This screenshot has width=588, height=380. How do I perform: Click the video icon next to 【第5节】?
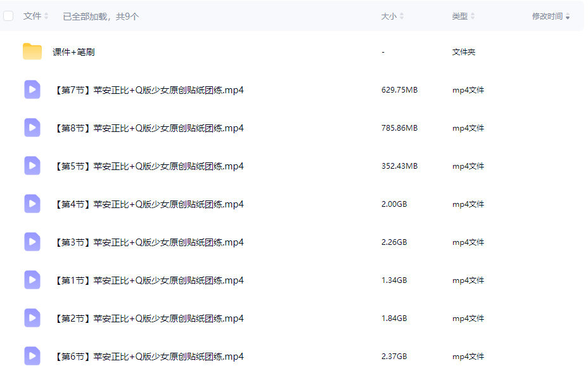coord(32,166)
